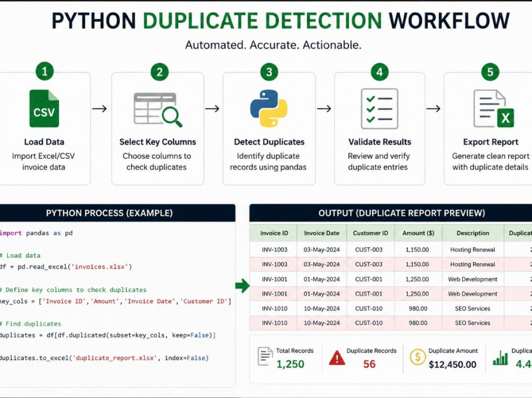Screen dimensions: 532x398
Task: Click the green step 3 number badge
Action: (x=269, y=72)
